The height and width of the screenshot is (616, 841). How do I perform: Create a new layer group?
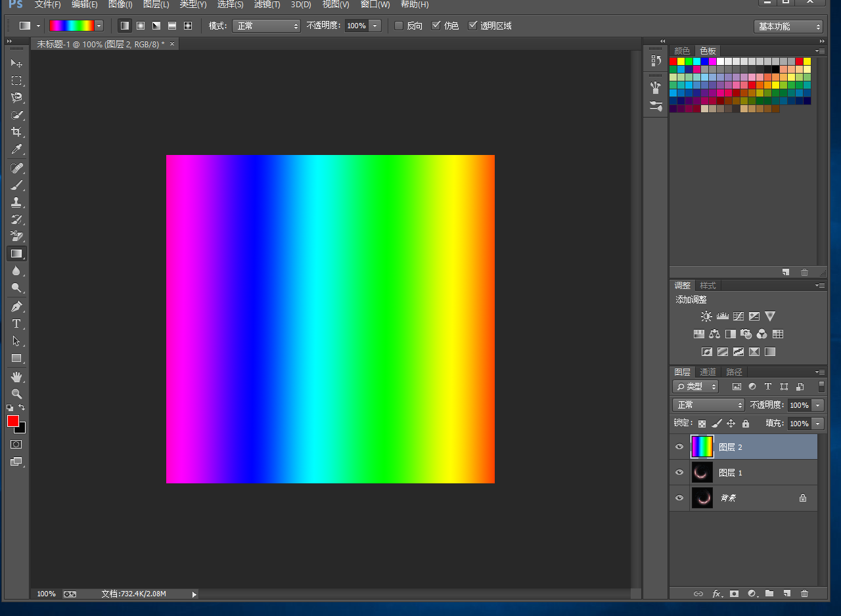click(769, 594)
